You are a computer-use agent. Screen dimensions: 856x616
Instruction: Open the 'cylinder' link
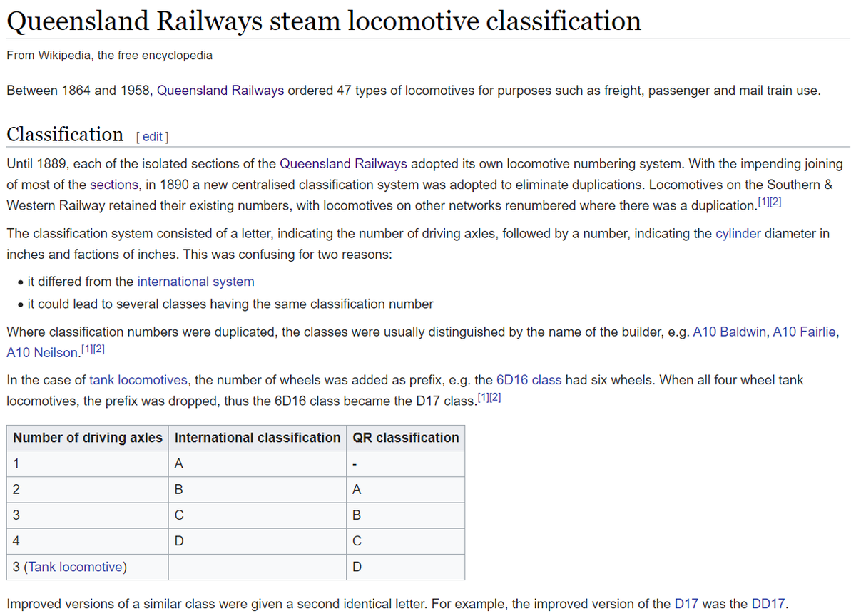pyautogui.click(x=738, y=233)
